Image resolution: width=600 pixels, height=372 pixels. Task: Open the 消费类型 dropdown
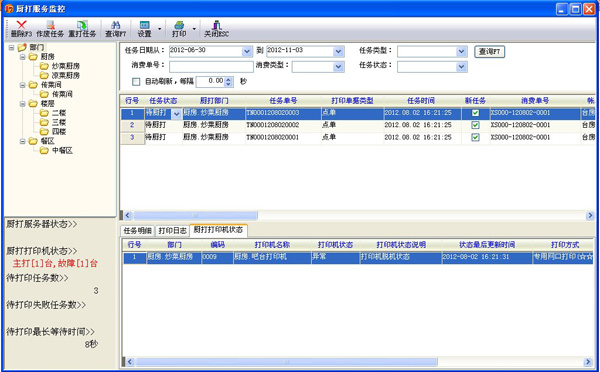(x=338, y=67)
